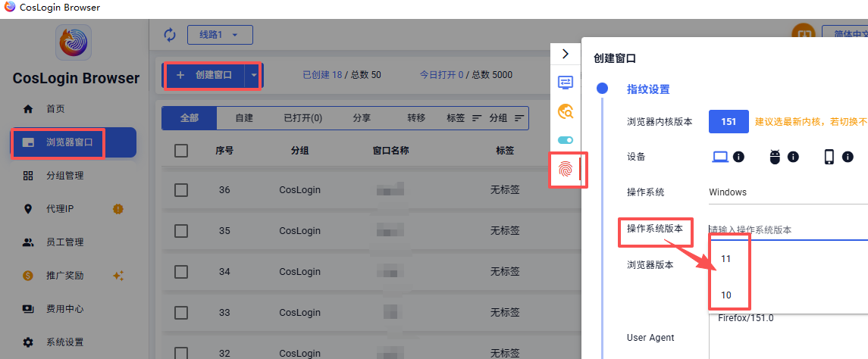Click the people icon beside 员工管理
The image size is (868, 359).
(28, 242)
